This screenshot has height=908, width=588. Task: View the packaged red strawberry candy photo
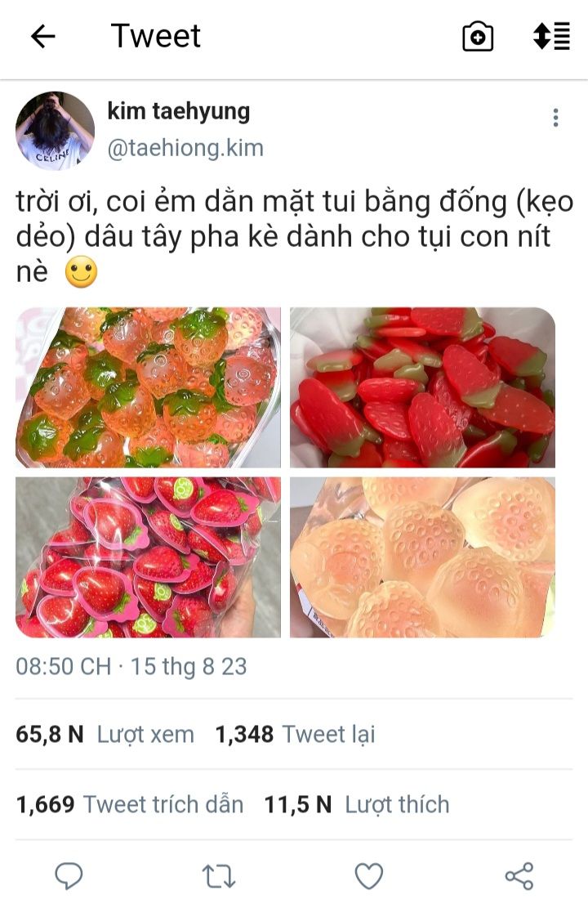tap(148, 557)
